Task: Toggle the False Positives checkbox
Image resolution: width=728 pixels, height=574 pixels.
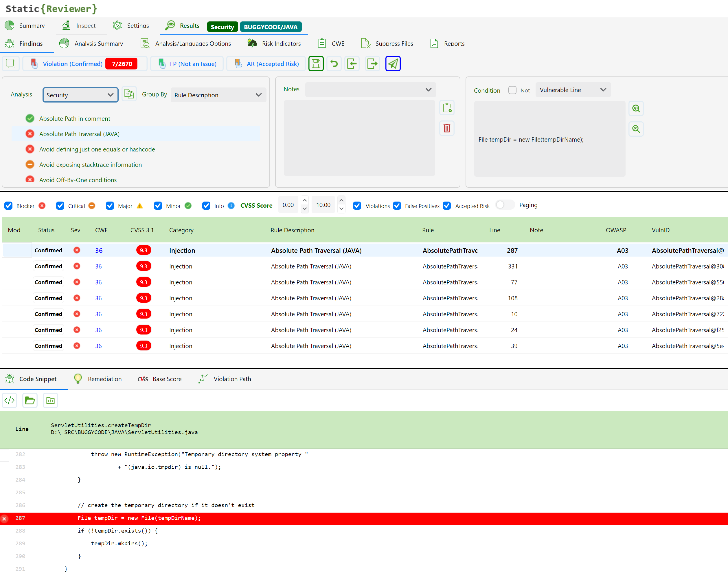Action: (397, 206)
